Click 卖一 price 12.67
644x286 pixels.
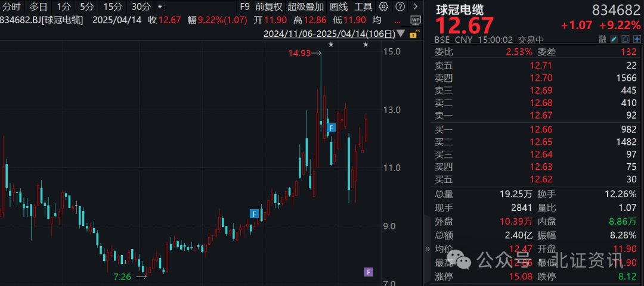point(541,116)
